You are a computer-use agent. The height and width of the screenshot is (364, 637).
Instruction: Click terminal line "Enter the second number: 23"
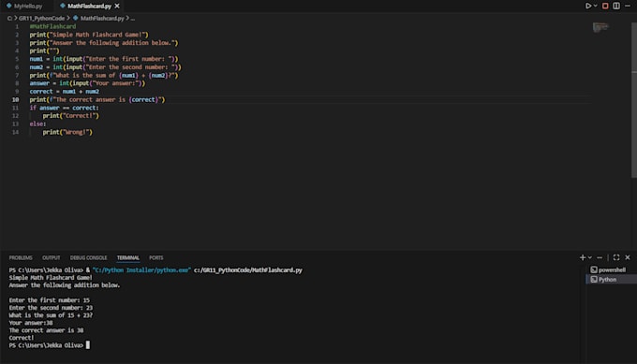coord(51,308)
